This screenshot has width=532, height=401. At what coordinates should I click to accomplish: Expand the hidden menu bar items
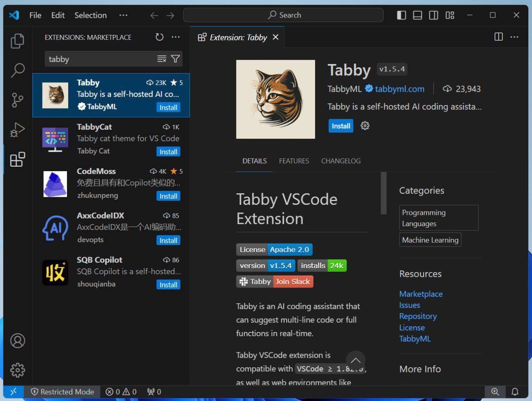point(123,15)
